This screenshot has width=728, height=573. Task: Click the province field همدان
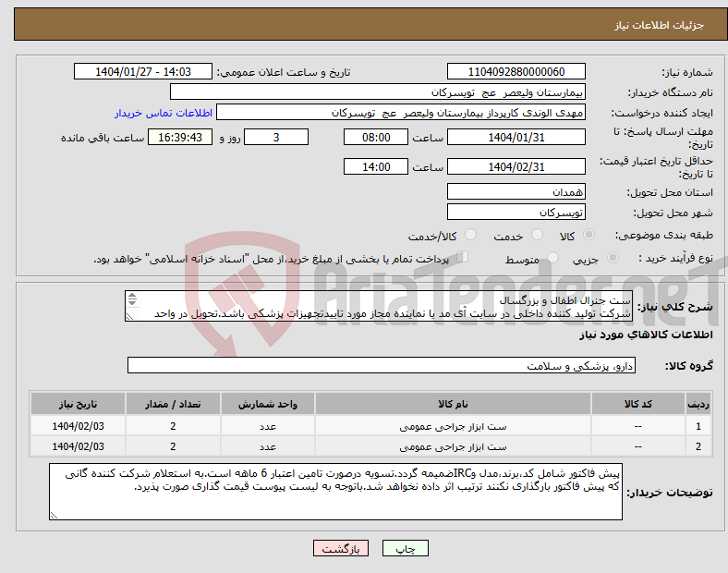point(516,191)
